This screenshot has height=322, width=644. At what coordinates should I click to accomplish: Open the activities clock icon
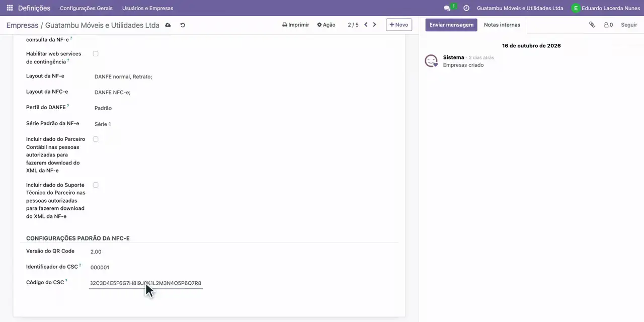pos(466,8)
